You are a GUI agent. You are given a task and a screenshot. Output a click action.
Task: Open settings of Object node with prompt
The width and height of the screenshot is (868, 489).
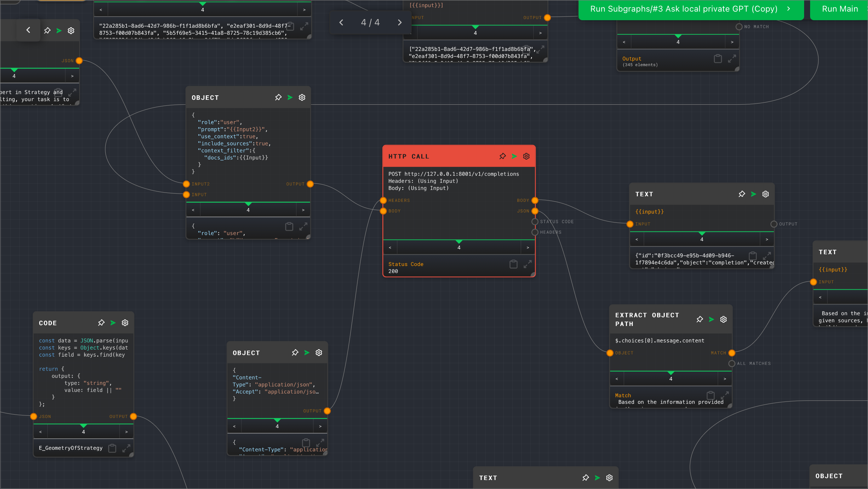point(302,98)
